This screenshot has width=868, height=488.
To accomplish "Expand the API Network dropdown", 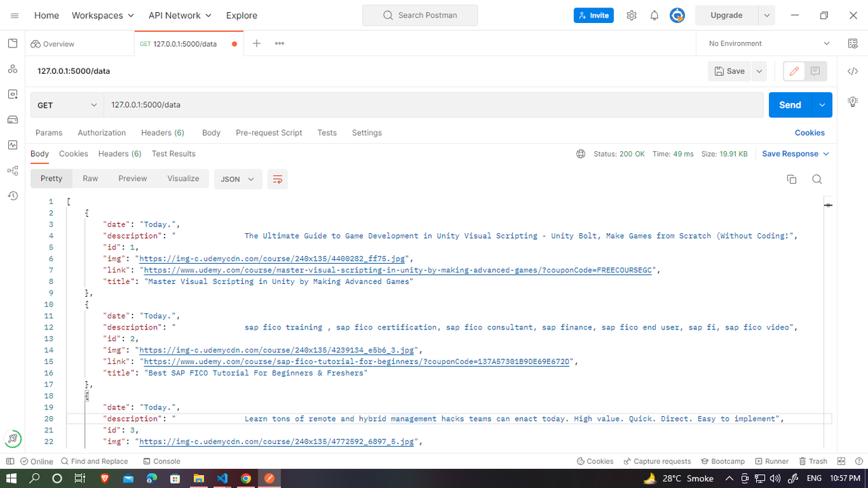I will point(180,15).
